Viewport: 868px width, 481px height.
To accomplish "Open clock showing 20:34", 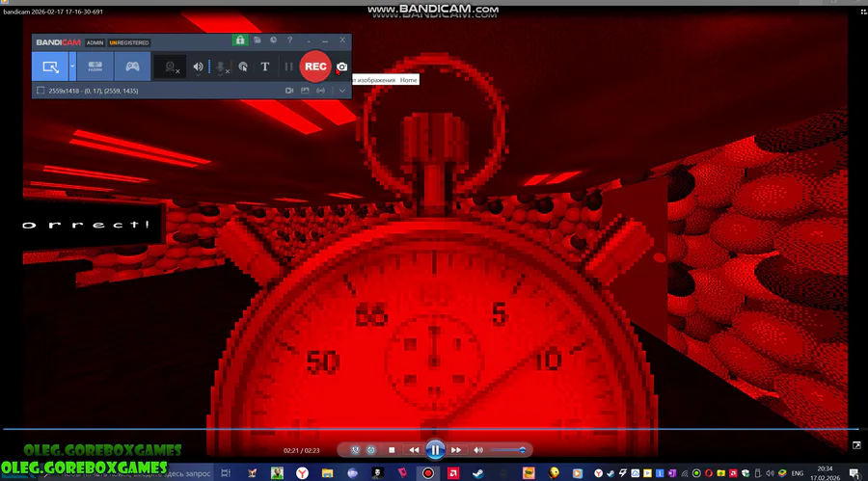I will tap(825, 472).
